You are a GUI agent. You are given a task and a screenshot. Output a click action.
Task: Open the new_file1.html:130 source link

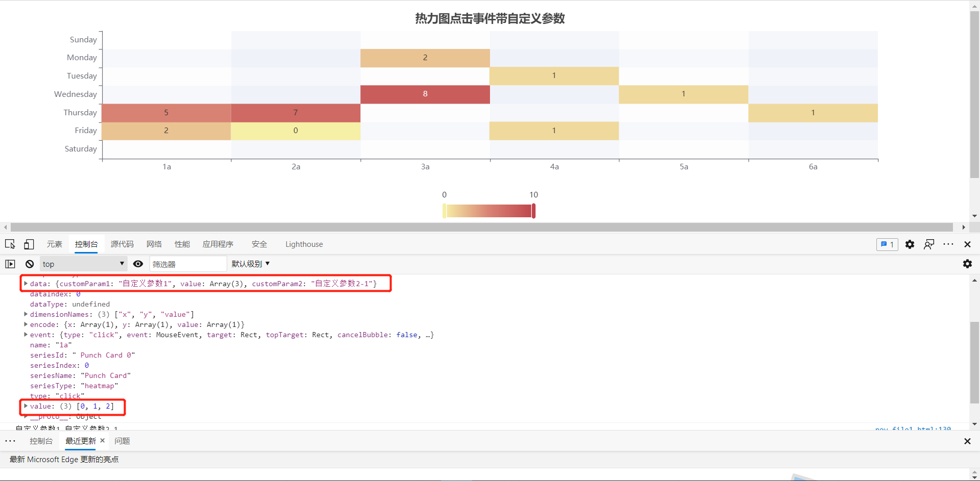click(x=913, y=429)
